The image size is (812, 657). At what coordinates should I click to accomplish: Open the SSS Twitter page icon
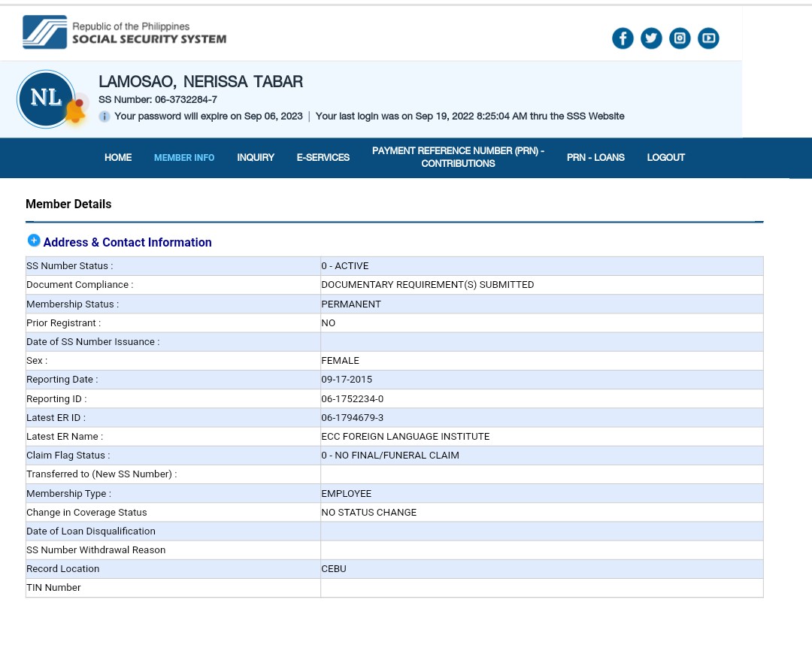click(x=651, y=38)
